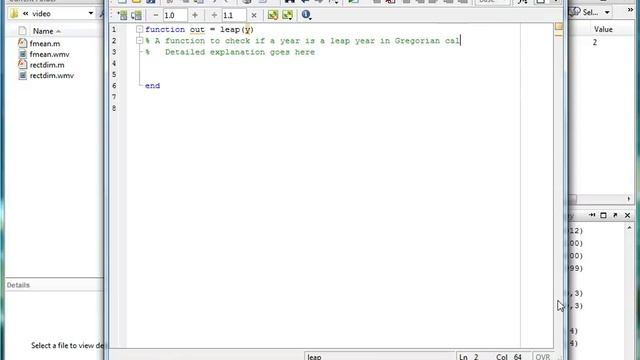The width and height of the screenshot is (640, 360).
Task: Increment value using the plus button
Action: 195,16
